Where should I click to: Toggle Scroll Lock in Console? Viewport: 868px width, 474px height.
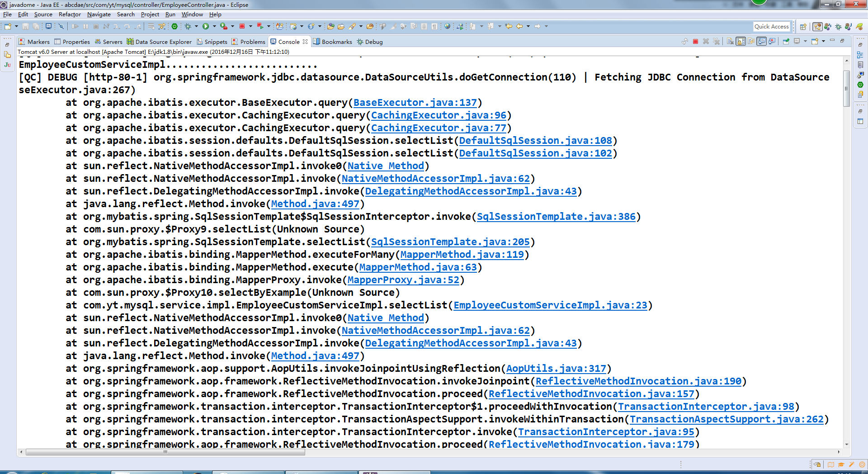741,42
